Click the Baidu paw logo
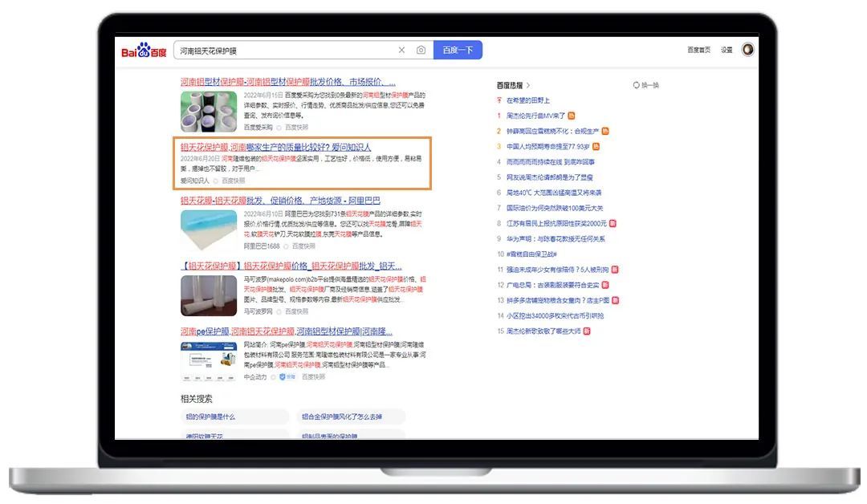The height and width of the screenshot is (504, 867). point(144,51)
